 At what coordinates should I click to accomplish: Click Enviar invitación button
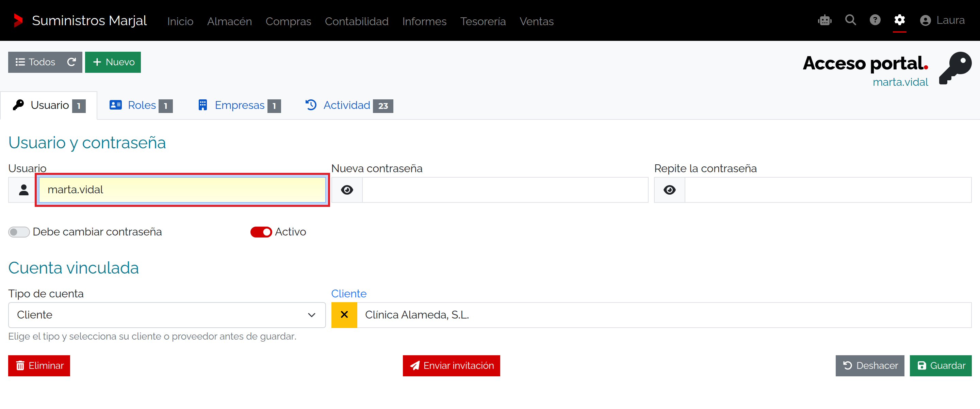pyautogui.click(x=451, y=366)
